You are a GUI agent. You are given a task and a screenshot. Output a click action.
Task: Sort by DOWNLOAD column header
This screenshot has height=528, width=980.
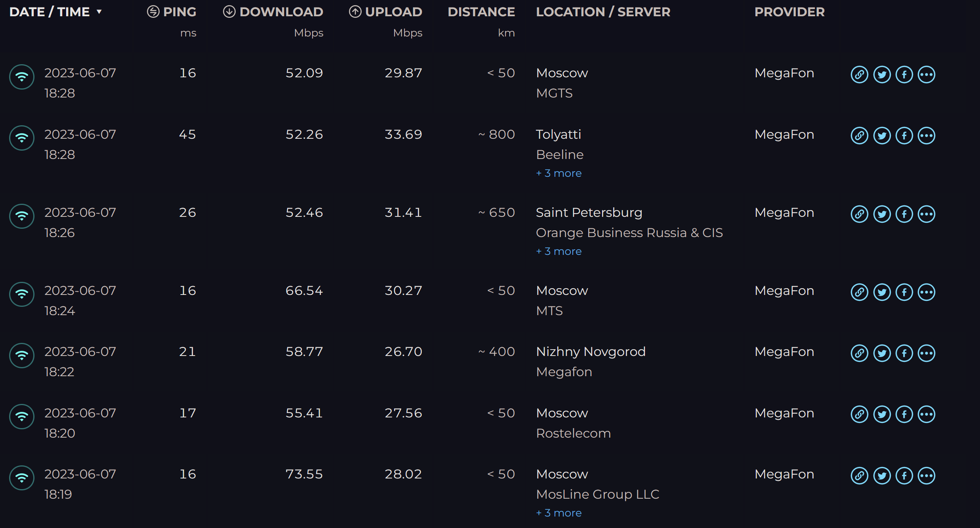point(273,12)
